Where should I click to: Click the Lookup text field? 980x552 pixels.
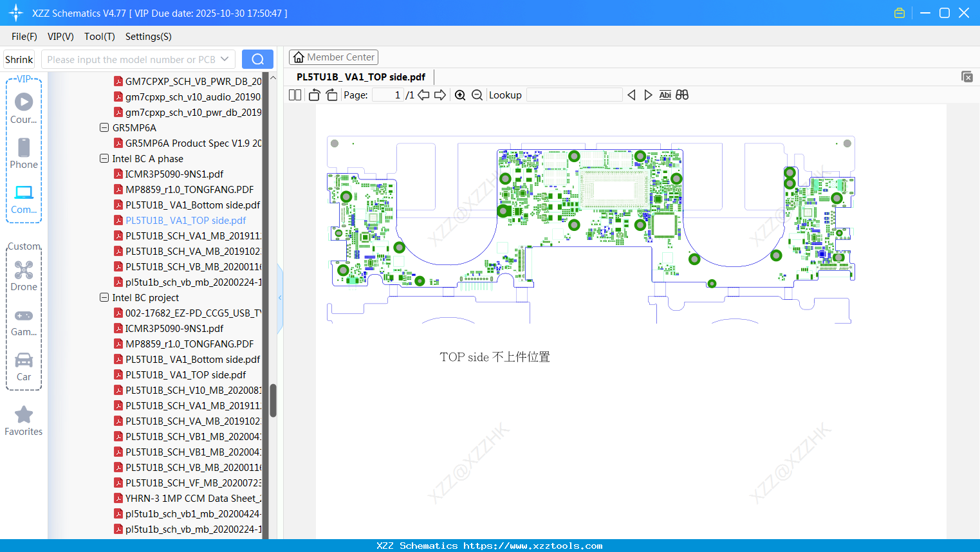(x=575, y=95)
